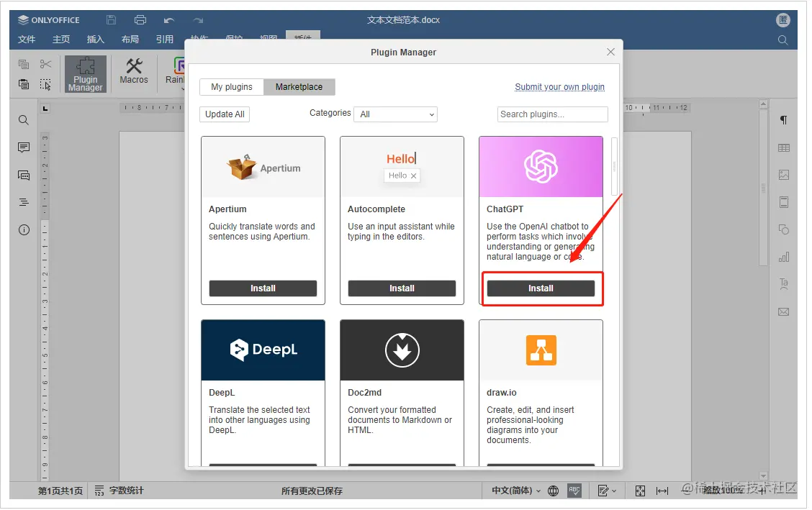The width and height of the screenshot is (812, 510).
Task: Click the Cut scissors icon
Action: coord(45,64)
